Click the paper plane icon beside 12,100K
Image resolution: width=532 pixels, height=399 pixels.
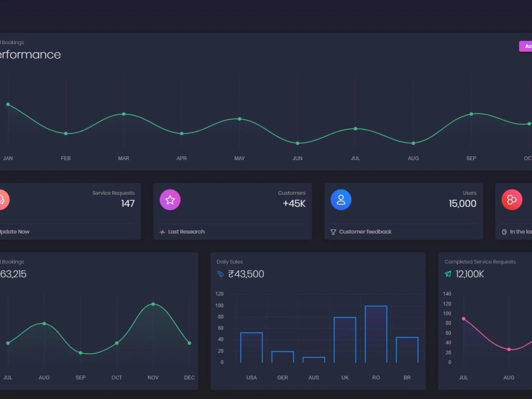(448, 274)
